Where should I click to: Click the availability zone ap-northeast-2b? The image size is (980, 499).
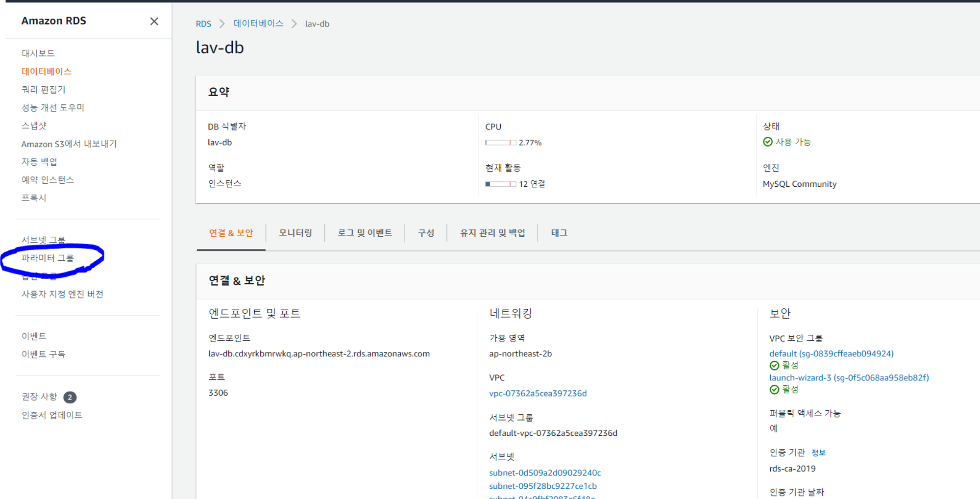tap(520, 353)
